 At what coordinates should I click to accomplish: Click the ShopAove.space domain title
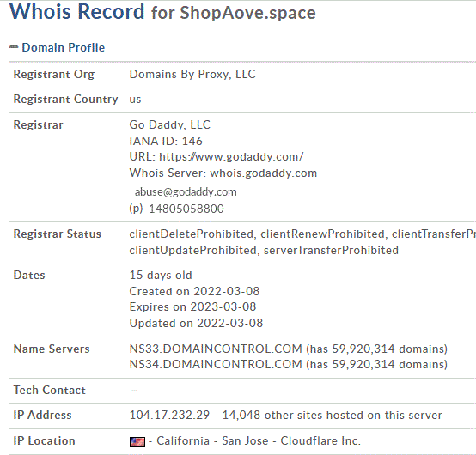click(247, 13)
